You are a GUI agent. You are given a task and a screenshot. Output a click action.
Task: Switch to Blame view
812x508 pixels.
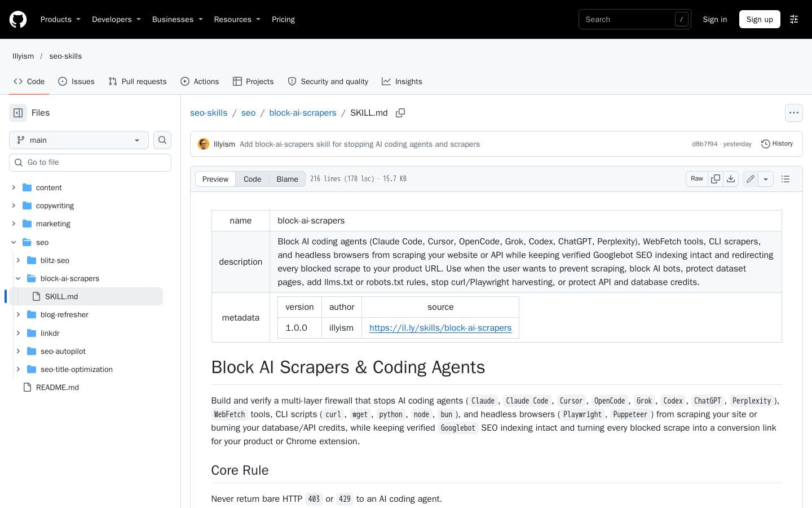coord(287,179)
